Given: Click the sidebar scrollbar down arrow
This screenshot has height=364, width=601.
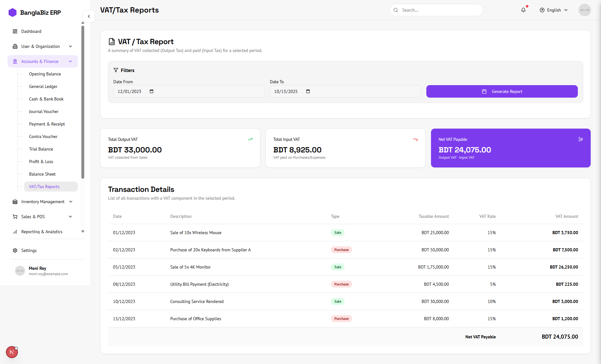Looking at the screenshot, I should 83,232.
